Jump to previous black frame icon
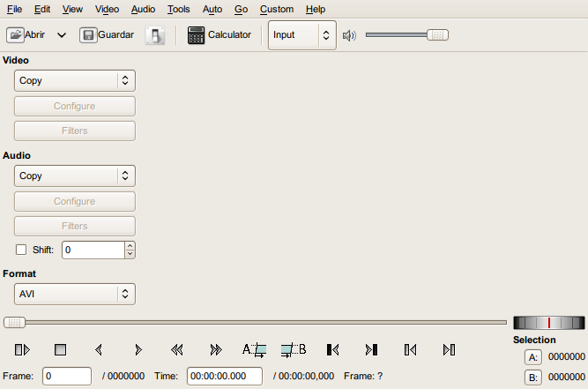The height and width of the screenshot is (389, 588). click(x=332, y=349)
